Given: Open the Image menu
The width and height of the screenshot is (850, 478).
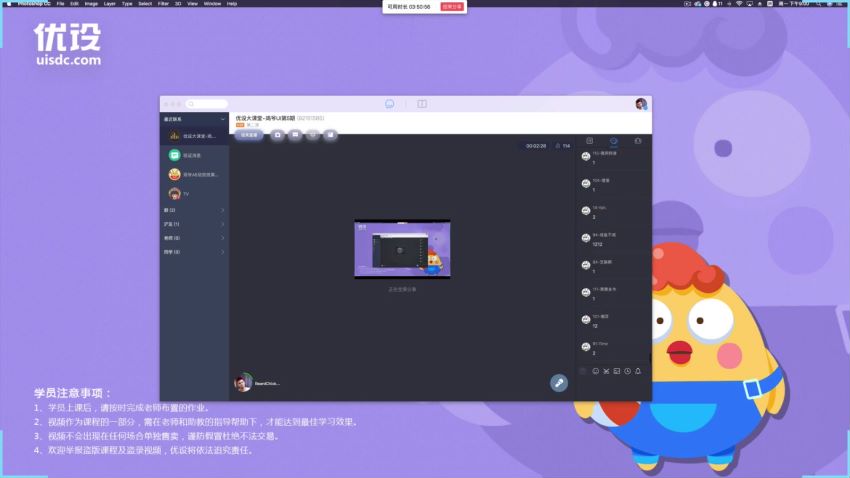Looking at the screenshot, I should [91, 3].
